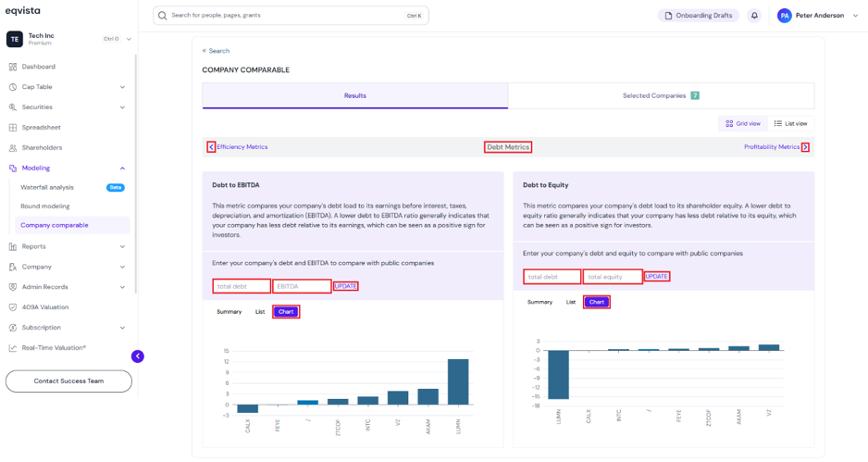Click UPDATE under Debt to Equity
The image size is (868, 462).
[656, 276]
